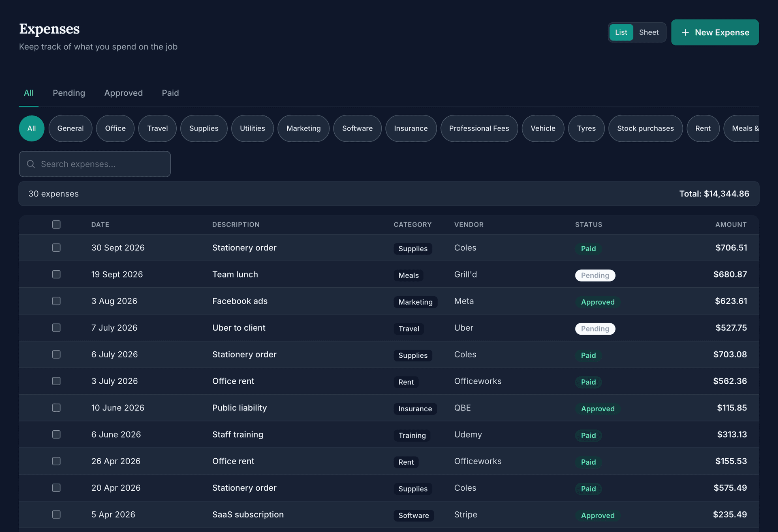The height and width of the screenshot is (532, 778).
Task: Filter by Tyres category
Action: coord(586,128)
